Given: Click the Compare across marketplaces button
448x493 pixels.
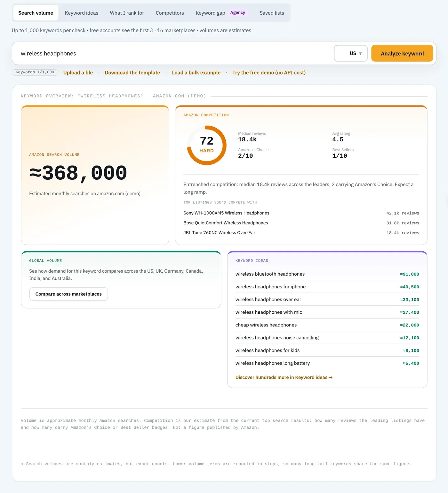Looking at the screenshot, I should coord(68,294).
